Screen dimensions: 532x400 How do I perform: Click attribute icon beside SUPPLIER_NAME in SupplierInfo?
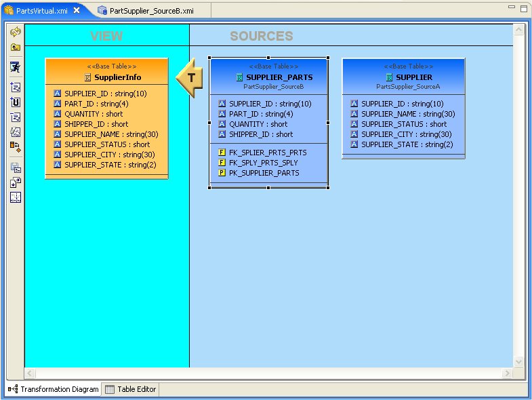click(58, 134)
